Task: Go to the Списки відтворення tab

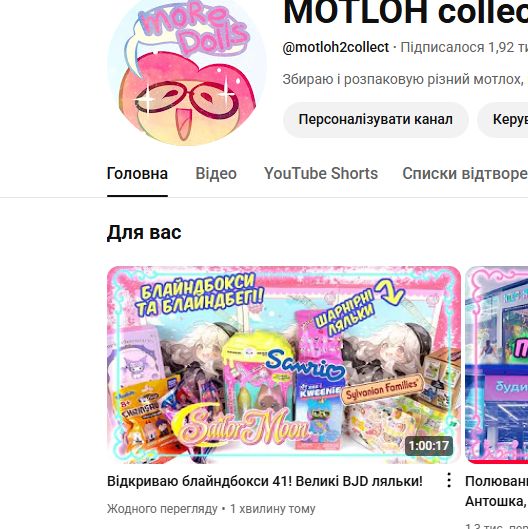Action: click(x=465, y=174)
